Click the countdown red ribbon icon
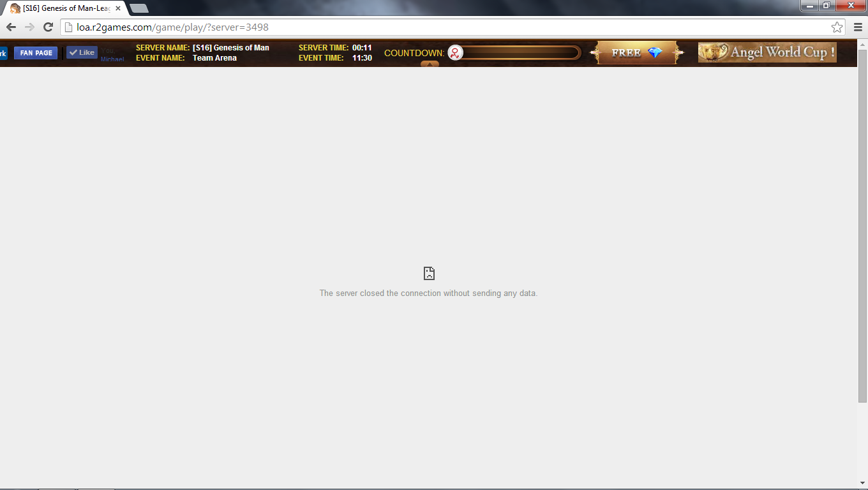This screenshot has height=490, width=868. click(455, 53)
